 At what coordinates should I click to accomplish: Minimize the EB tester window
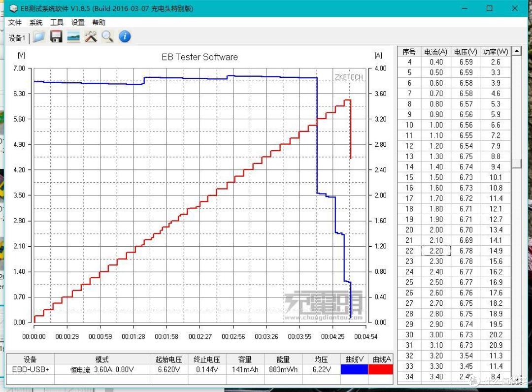(x=465, y=8)
